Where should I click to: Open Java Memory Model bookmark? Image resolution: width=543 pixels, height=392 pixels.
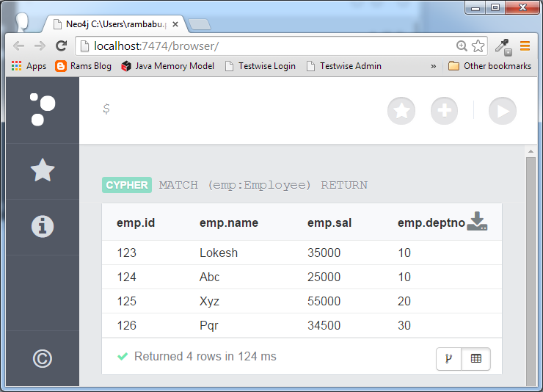[x=167, y=66]
